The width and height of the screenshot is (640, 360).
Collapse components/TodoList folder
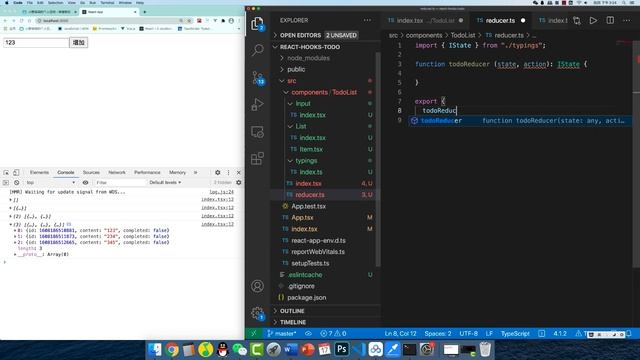click(324, 92)
